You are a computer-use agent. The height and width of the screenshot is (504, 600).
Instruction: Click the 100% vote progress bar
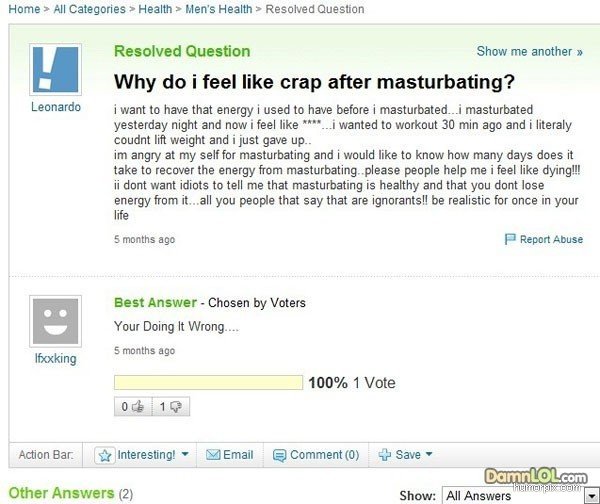[208, 382]
